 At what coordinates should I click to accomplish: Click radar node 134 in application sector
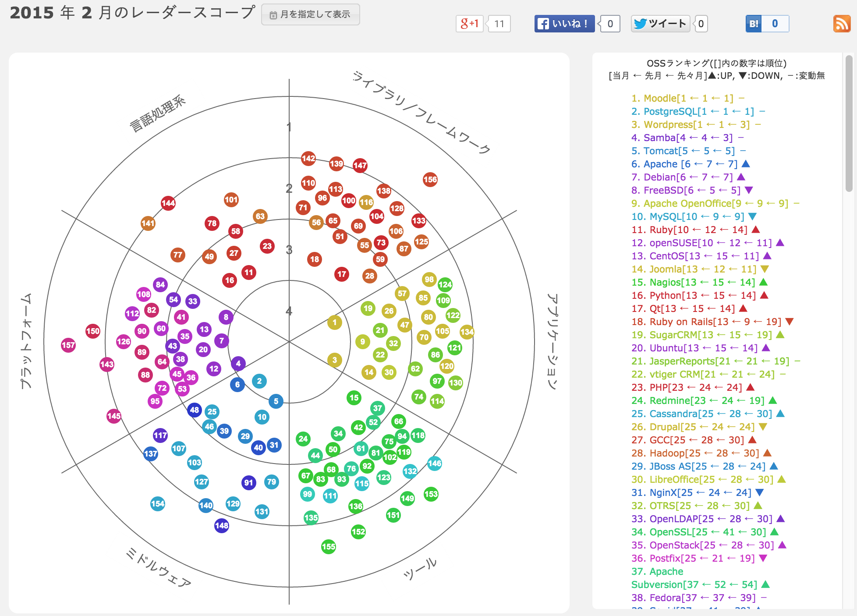467,332
